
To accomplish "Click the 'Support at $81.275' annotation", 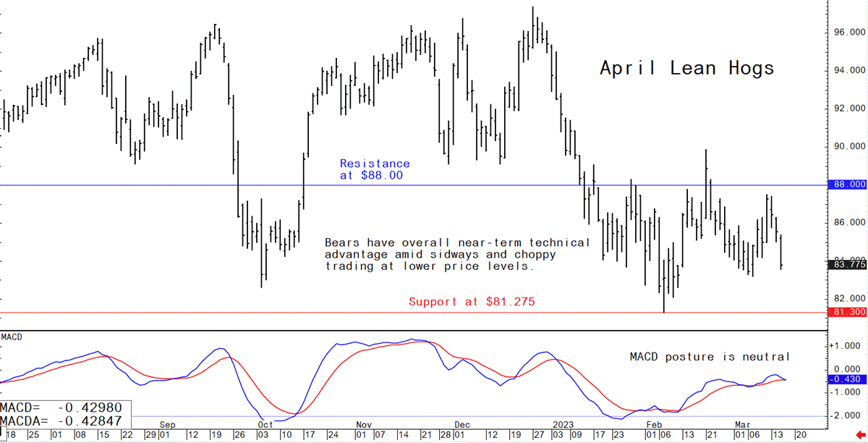I will pos(472,302).
